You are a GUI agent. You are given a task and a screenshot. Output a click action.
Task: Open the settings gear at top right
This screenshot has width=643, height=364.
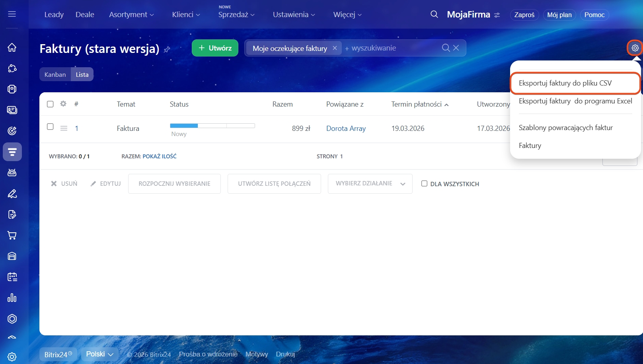635,48
